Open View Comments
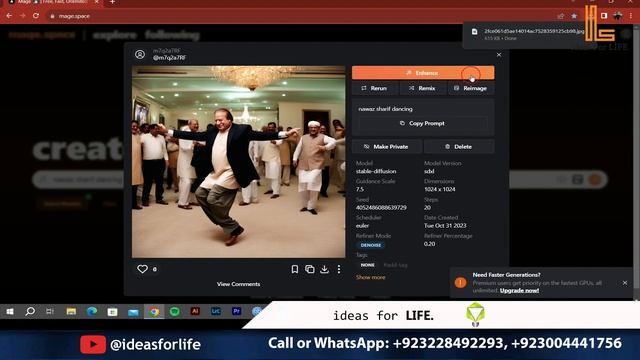 pos(238,284)
